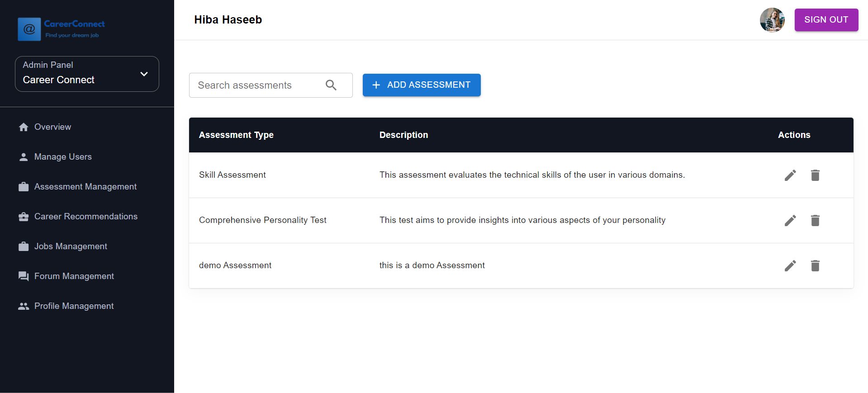Click the Jobs Management briefcase icon

[x=24, y=246]
